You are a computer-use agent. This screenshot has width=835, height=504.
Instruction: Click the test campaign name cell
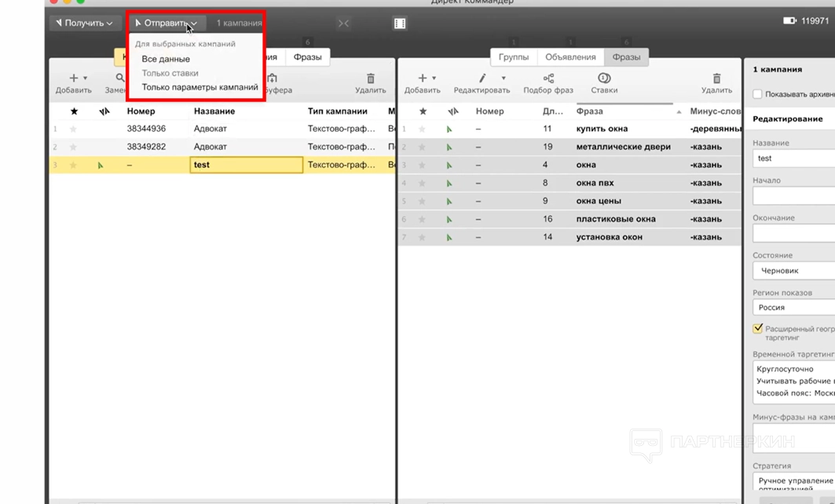[x=246, y=165]
